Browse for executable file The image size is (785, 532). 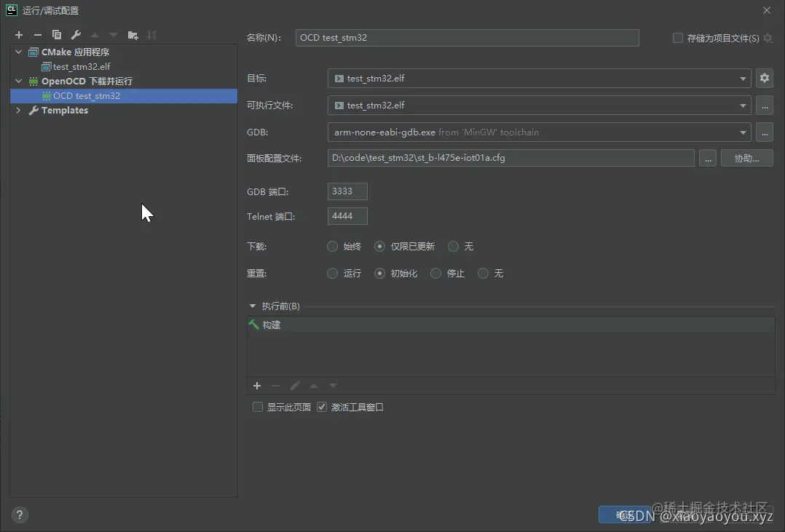[x=765, y=106]
